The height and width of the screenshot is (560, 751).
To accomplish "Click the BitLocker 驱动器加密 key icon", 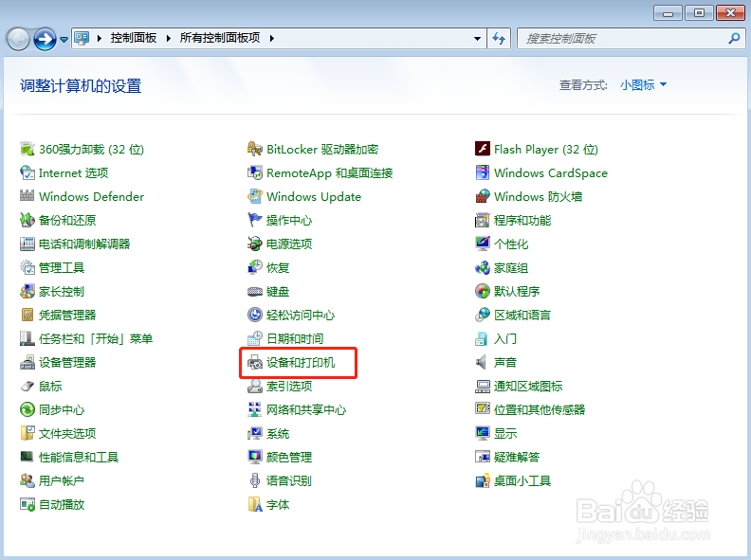I will 255,150.
